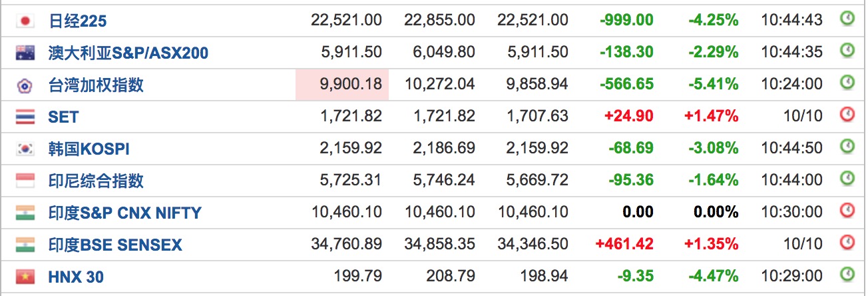The height and width of the screenshot is (296, 868).
Task: Click the clock icon in Korea KOSPI row
Action: [847, 147]
